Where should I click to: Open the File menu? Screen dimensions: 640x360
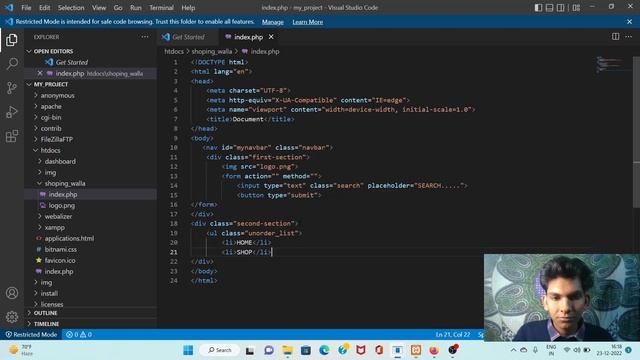[26, 8]
